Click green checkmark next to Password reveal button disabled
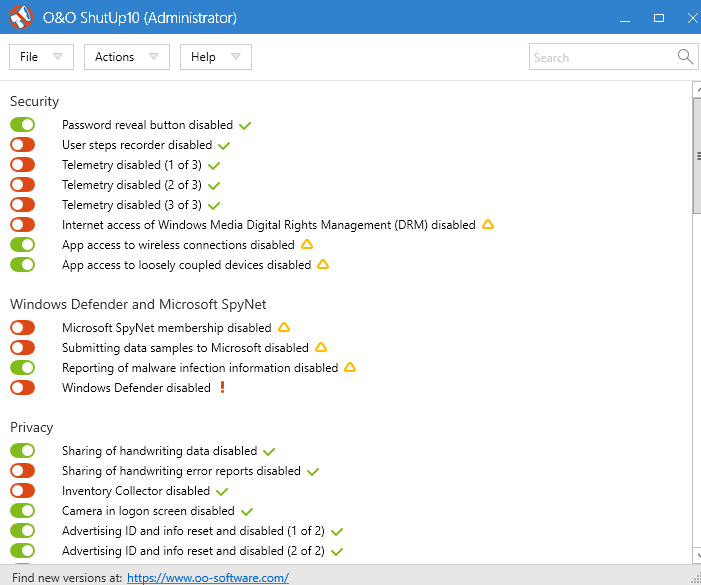 click(x=245, y=126)
